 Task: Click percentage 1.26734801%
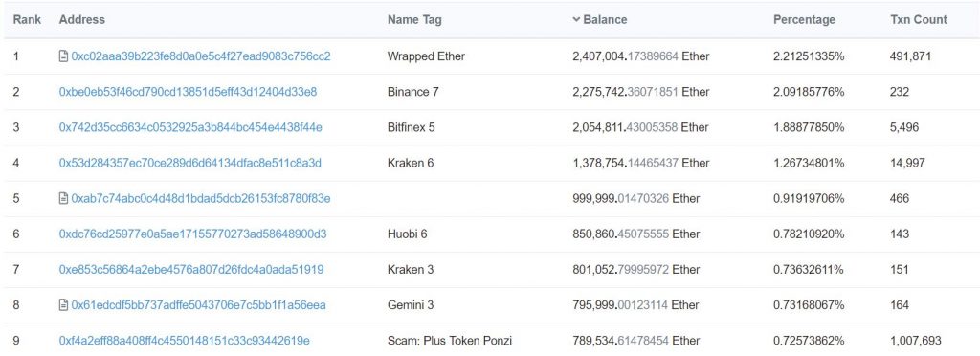coord(810,163)
